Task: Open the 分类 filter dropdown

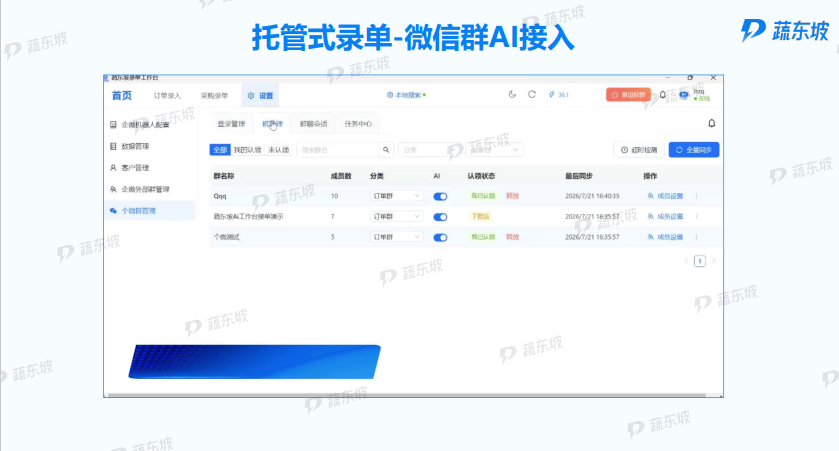Action: tap(431, 150)
